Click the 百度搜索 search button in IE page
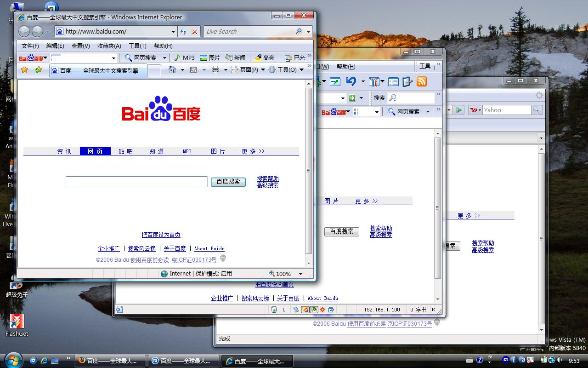The height and width of the screenshot is (368, 588). click(x=228, y=182)
